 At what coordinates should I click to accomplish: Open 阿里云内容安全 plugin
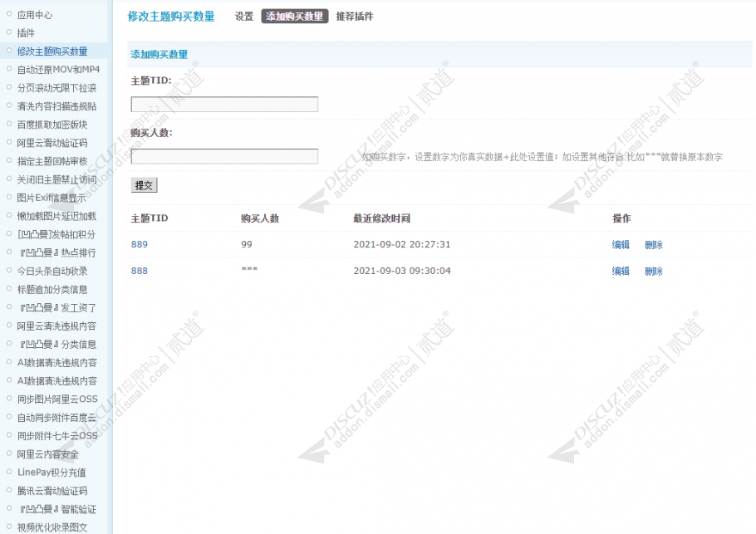[x=48, y=454]
